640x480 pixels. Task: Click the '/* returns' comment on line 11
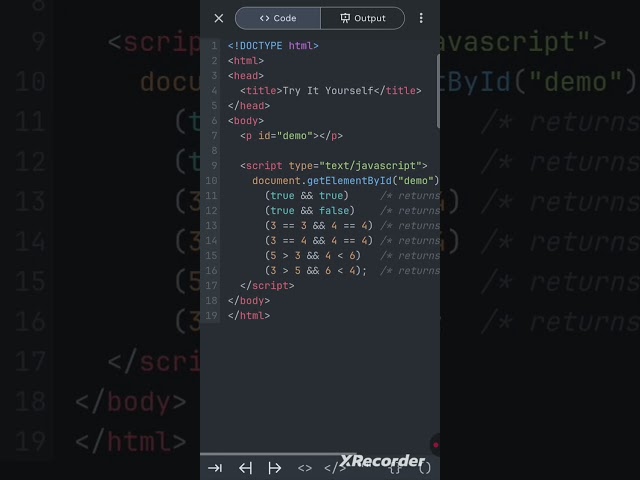[410, 196]
